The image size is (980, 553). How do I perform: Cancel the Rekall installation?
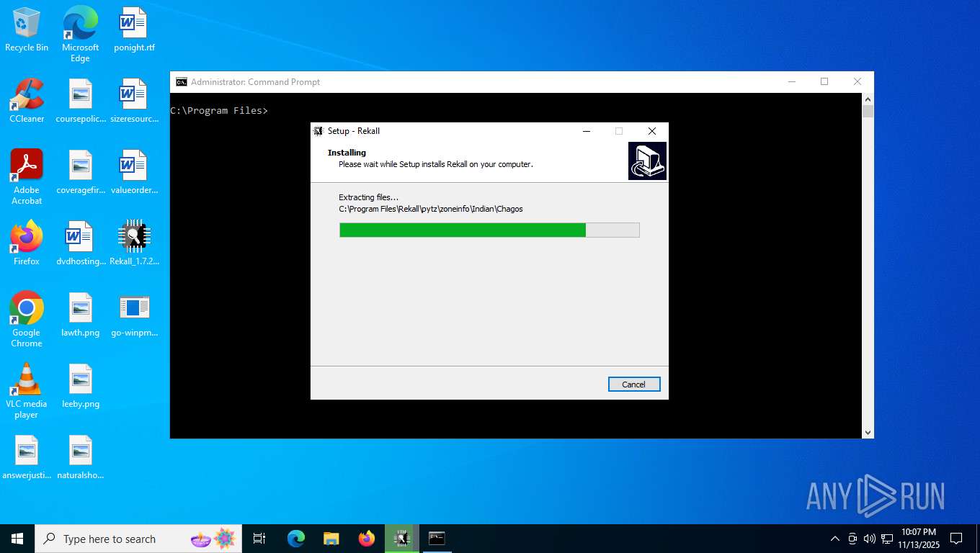point(634,385)
